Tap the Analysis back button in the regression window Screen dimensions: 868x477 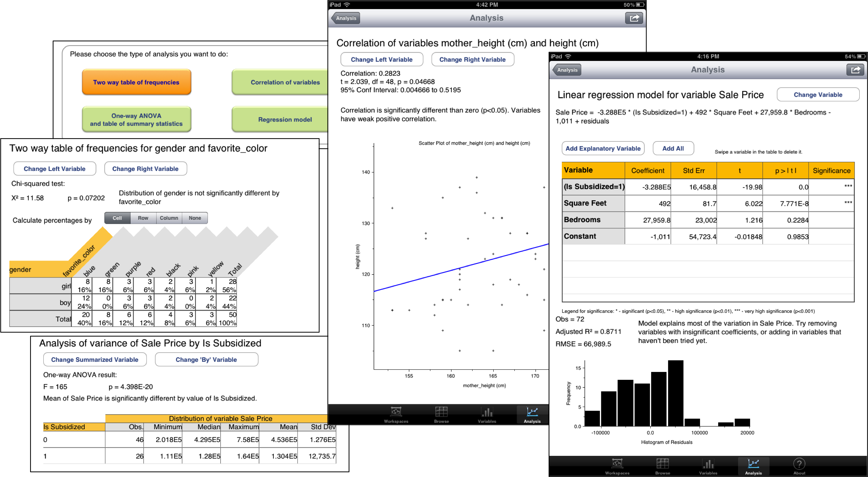[x=567, y=70]
